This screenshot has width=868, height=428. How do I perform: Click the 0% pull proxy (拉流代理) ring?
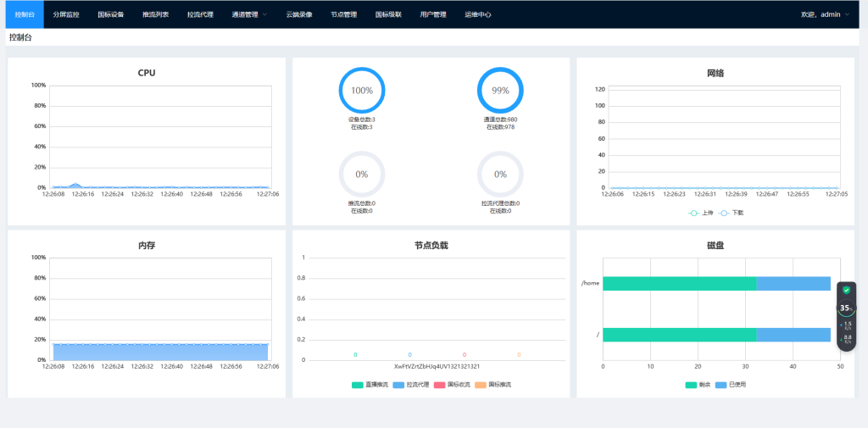(x=500, y=174)
